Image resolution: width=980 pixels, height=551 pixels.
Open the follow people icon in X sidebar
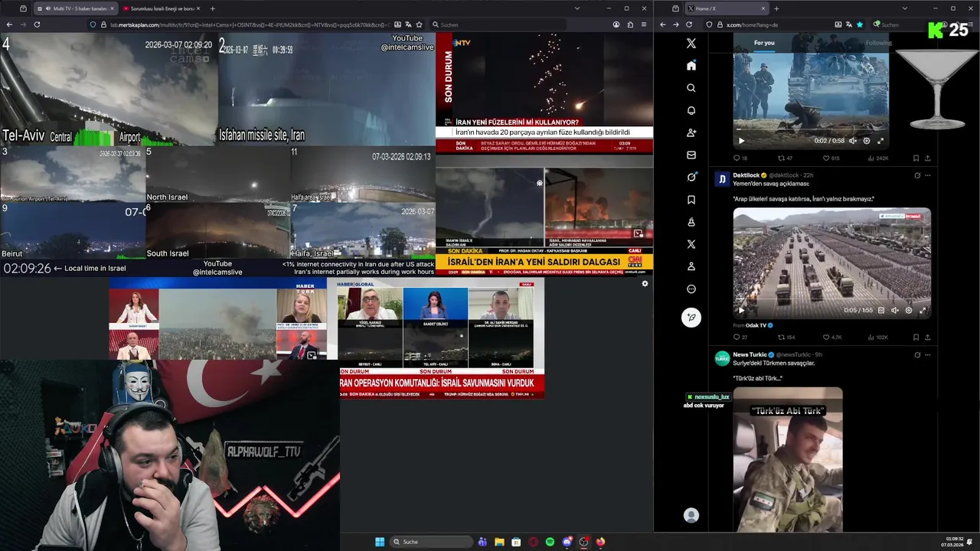coord(691,132)
